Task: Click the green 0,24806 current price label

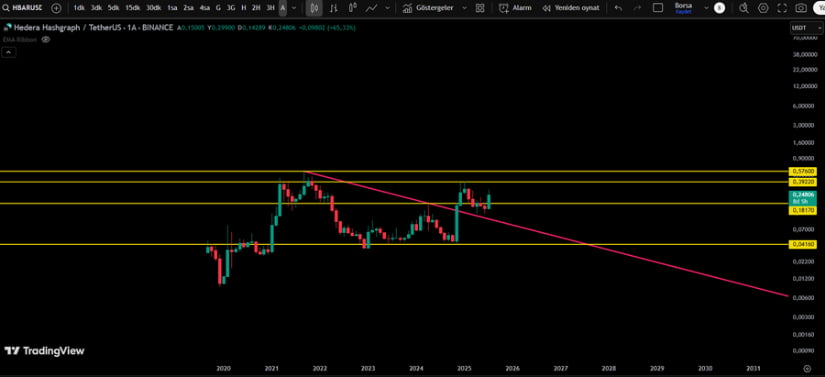Action: click(802, 198)
